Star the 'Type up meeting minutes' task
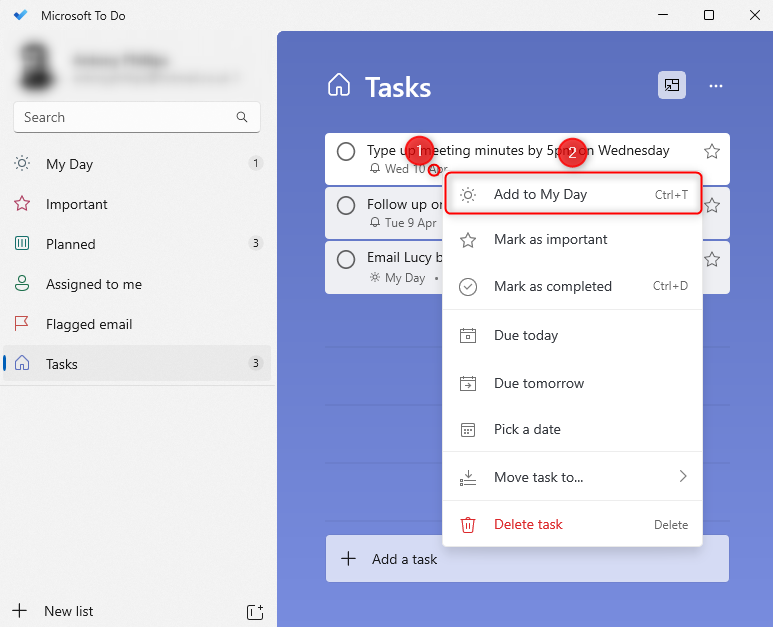Image resolution: width=773 pixels, height=627 pixels. [712, 151]
